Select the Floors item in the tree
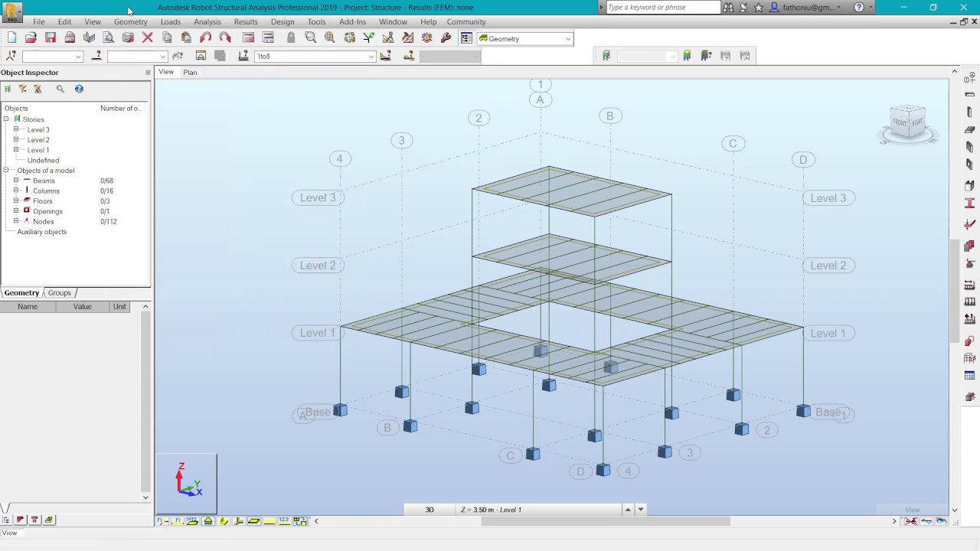 click(x=43, y=201)
